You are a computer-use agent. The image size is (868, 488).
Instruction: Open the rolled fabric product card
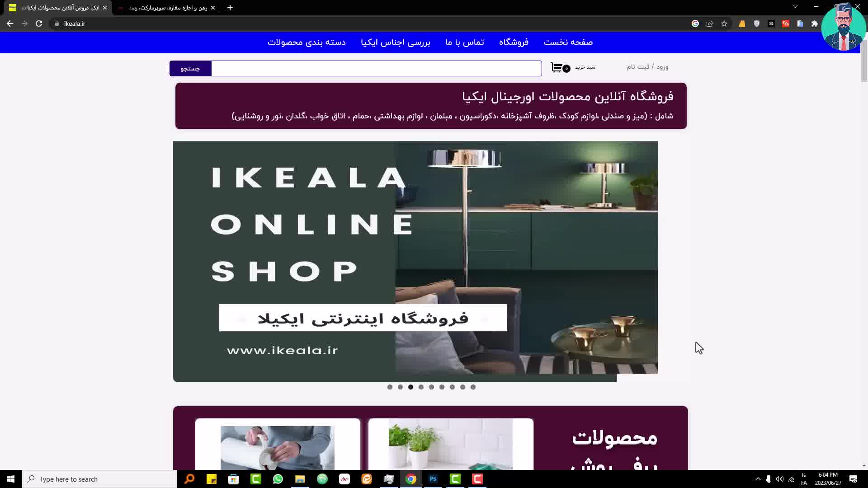(x=278, y=444)
